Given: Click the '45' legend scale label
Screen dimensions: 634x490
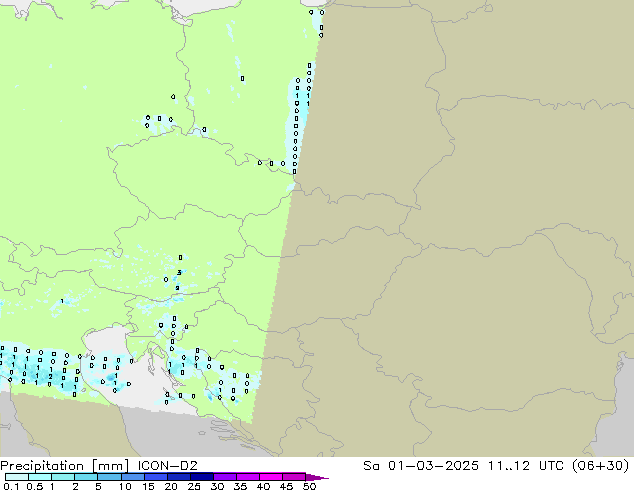Looking at the screenshot, I should point(286,486).
